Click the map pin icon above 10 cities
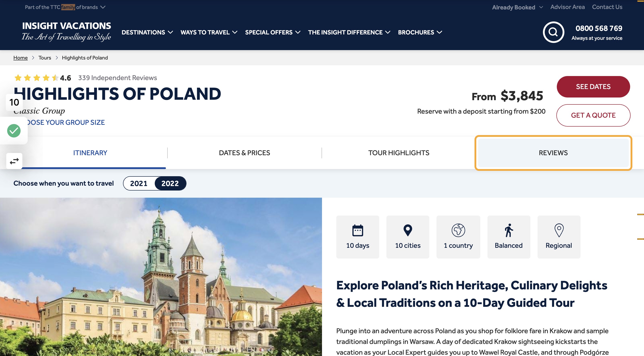644x356 pixels. coord(408,230)
